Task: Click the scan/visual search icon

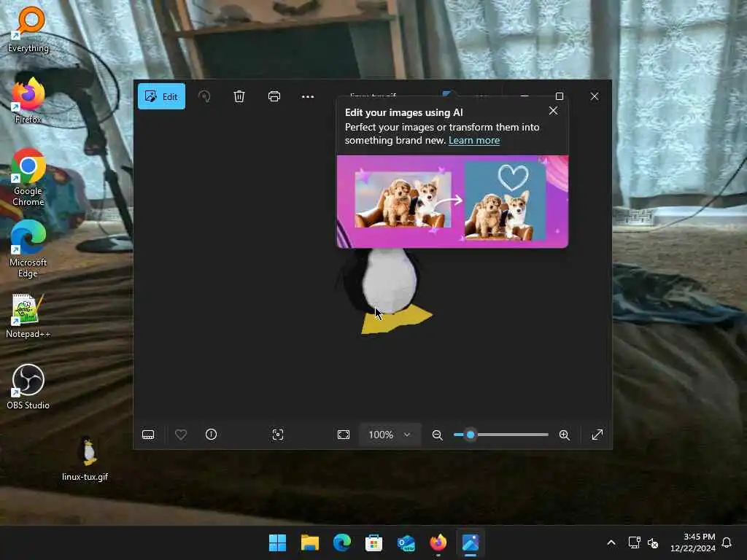Action: coord(278,435)
